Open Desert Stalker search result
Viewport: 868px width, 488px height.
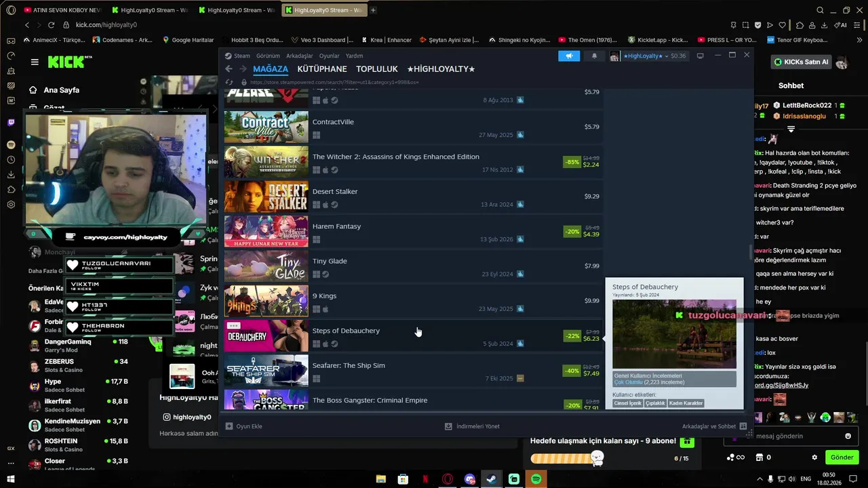tap(413, 197)
